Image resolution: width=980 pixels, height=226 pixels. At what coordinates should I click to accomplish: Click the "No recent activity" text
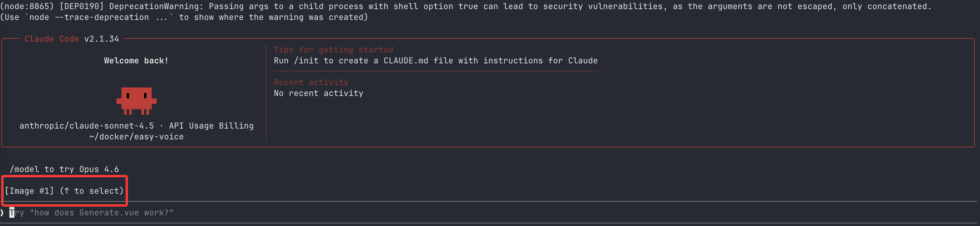click(x=318, y=93)
